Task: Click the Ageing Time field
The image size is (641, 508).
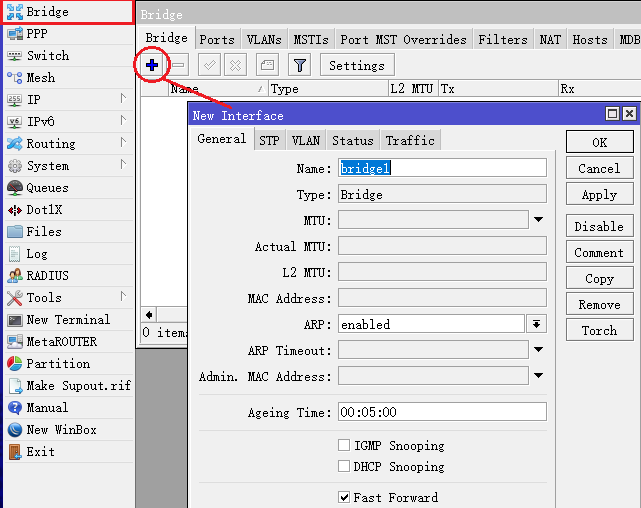Action: (443, 412)
